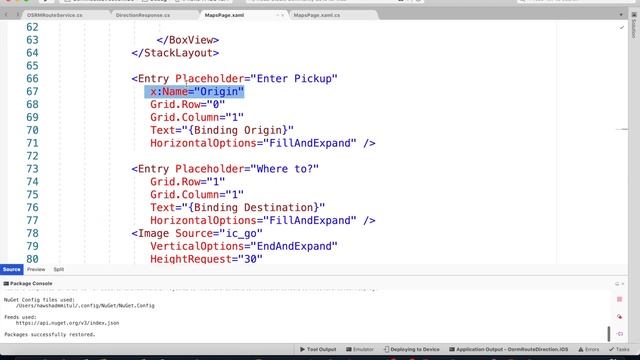Show the Tasks pad

tap(619, 349)
